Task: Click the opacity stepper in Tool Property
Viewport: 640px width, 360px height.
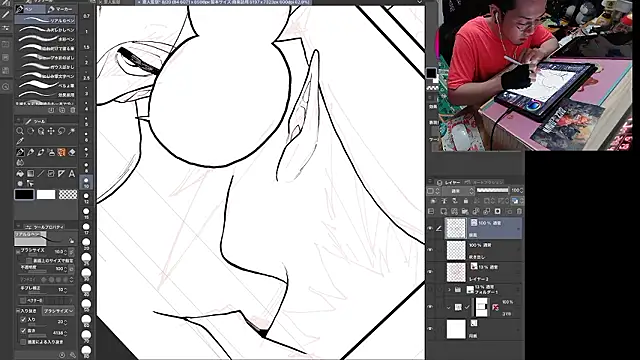Action: click(x=66, y=269)
